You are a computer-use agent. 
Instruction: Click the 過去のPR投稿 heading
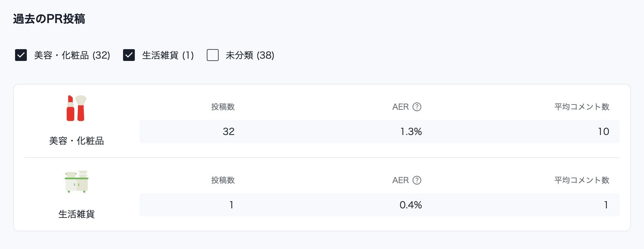49,19
